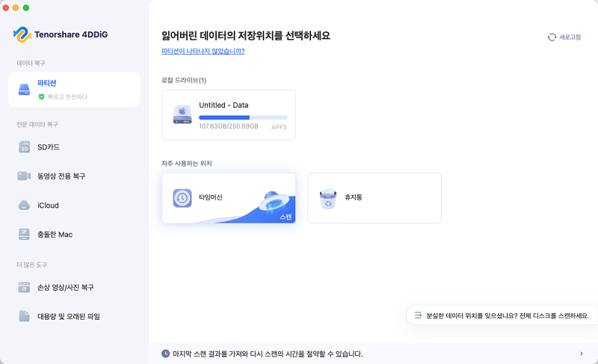598x364 pixels.
Task: Click the Tenorshare 4DDiG logo icon
Action: [22, 35]
